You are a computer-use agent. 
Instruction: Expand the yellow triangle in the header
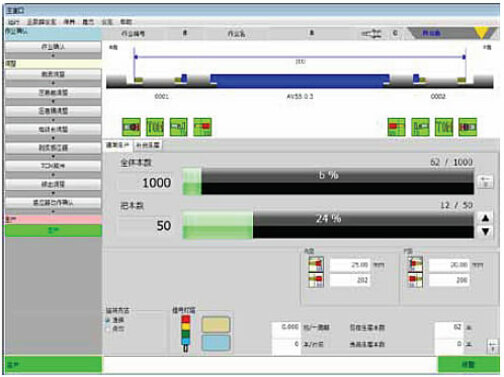(482, 33)
